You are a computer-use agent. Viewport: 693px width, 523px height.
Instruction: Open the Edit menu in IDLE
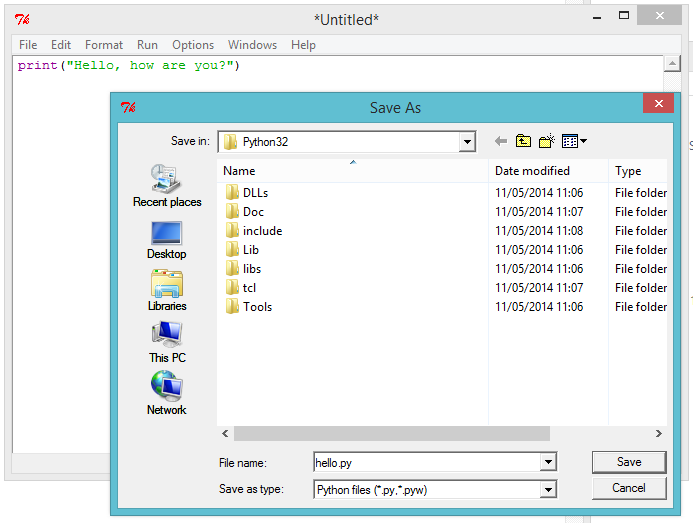pyautogui.click(x=61, y=45)
